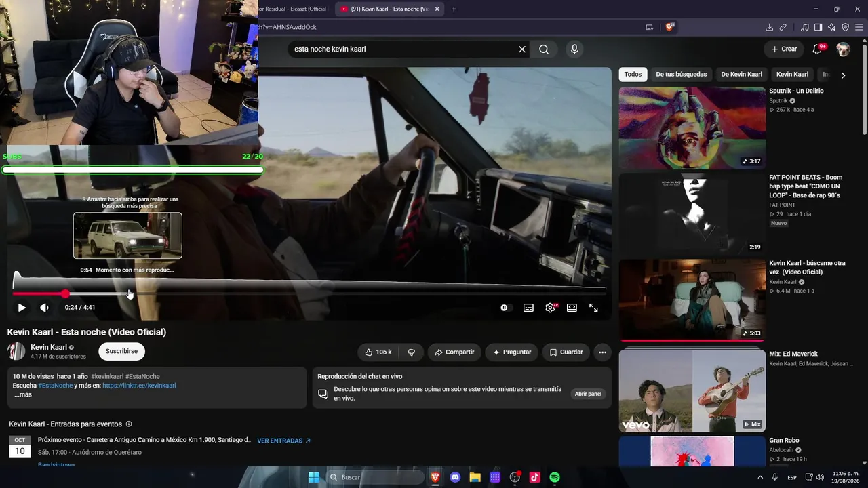Switch to Kevin Kaarl - Esta noche tab
This screenshot has width=868, height=488.
coord(390,9)
